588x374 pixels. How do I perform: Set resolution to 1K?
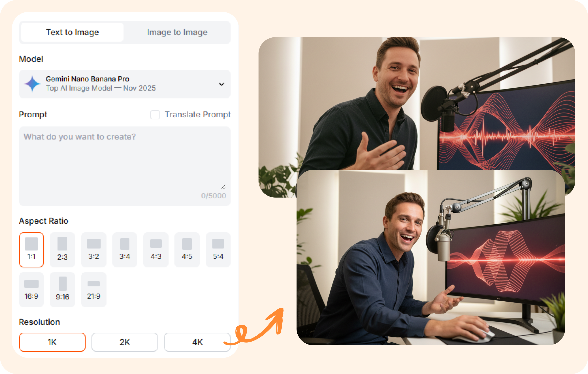(52, 342)
